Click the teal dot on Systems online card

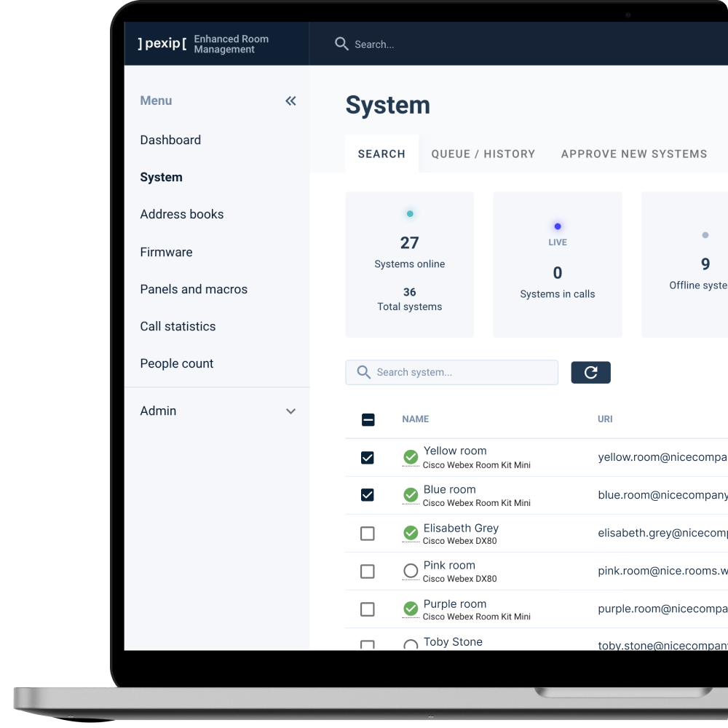coord(410,213)
